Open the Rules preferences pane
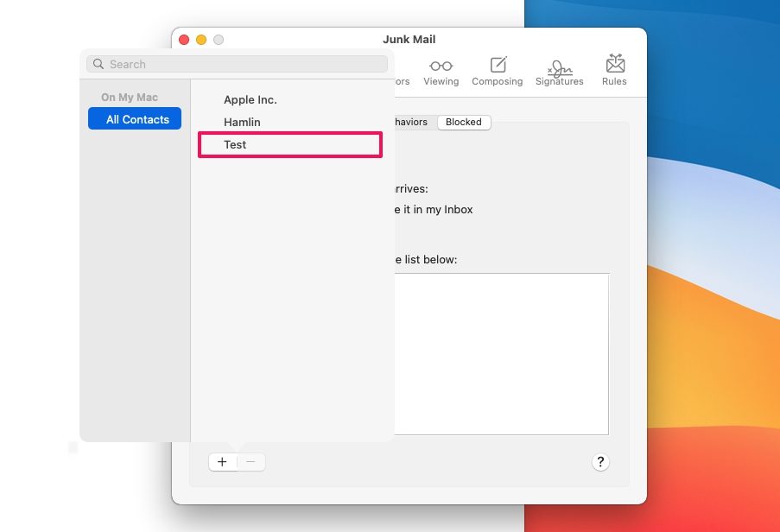Viewport: 780px width, 532px height. [614, 71]
